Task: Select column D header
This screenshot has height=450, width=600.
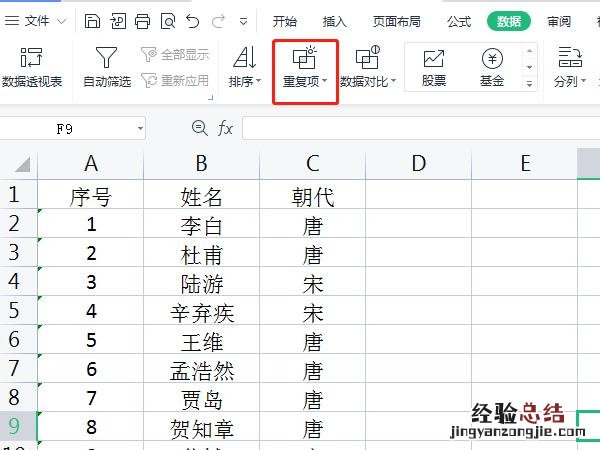Action: [419, 164]
